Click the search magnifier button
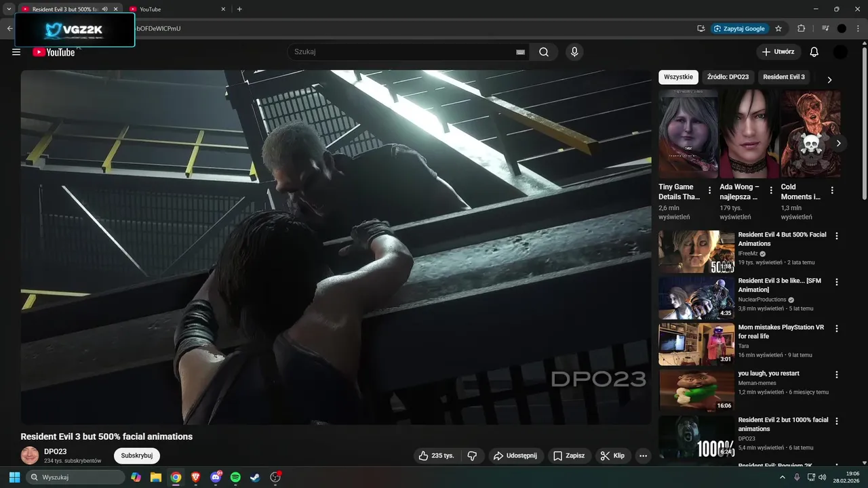Screen dimensions: 868x488 click(x=544, y=52)
